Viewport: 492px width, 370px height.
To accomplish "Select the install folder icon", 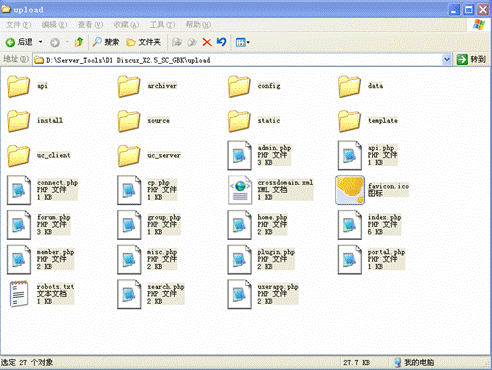I will [19, 121].
